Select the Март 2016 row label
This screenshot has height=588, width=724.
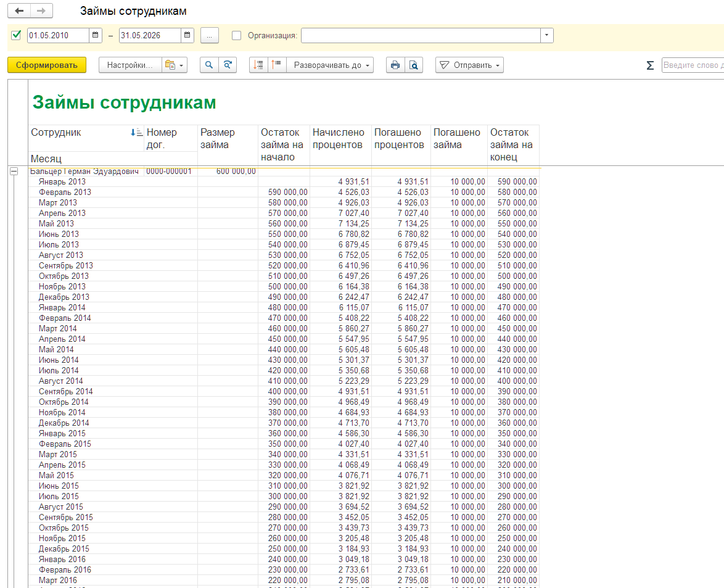pos(58,581)
